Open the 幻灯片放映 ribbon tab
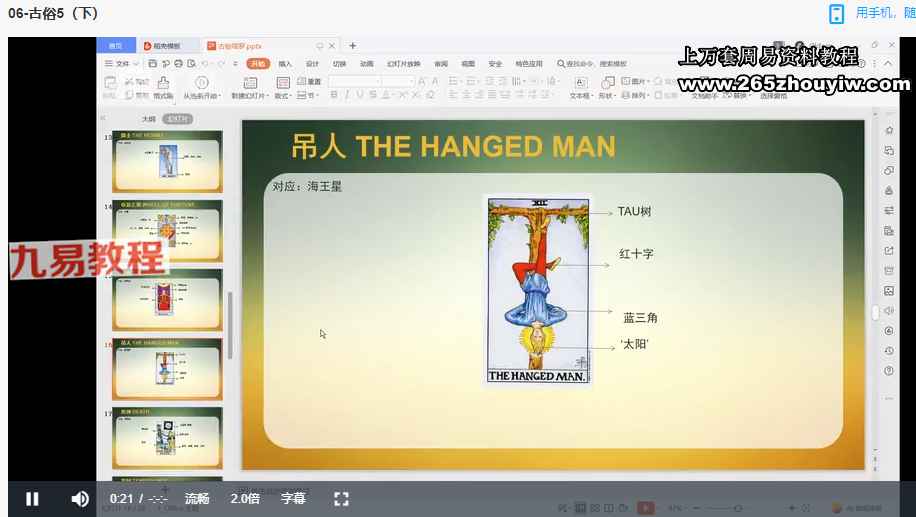 click(x=403, y=64)
